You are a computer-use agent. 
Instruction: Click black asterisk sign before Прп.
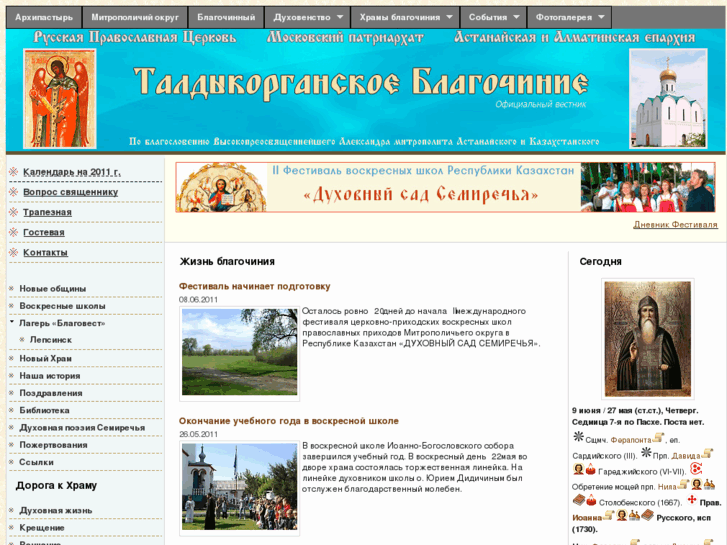(646, 452)
